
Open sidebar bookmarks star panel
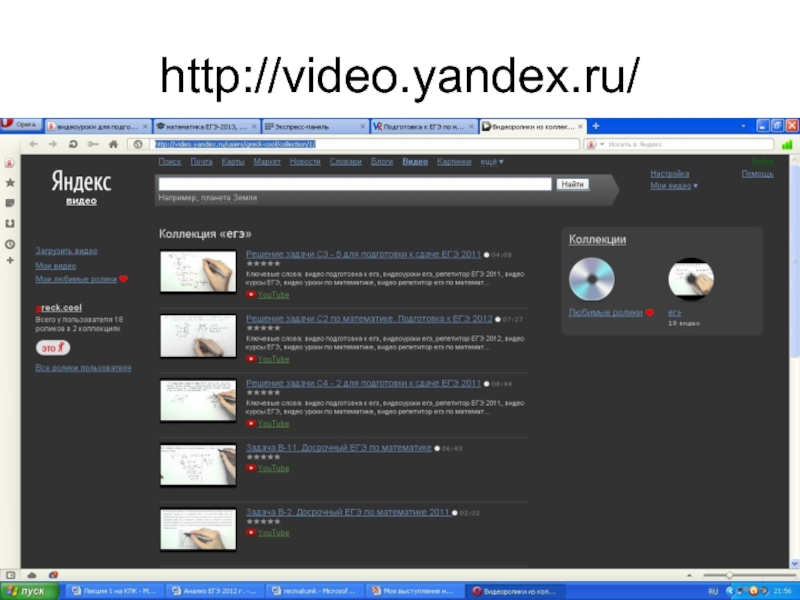10,183
